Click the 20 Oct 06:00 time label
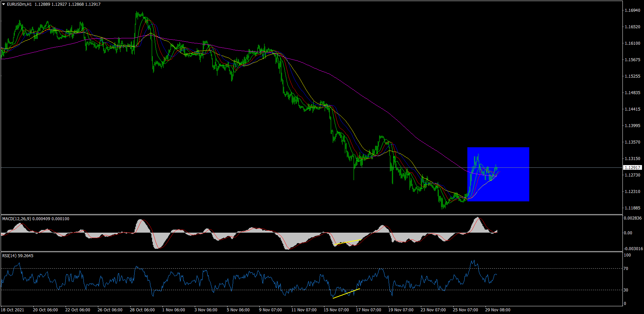The width and height of the screenshot is (644, 314). [45, 310]
